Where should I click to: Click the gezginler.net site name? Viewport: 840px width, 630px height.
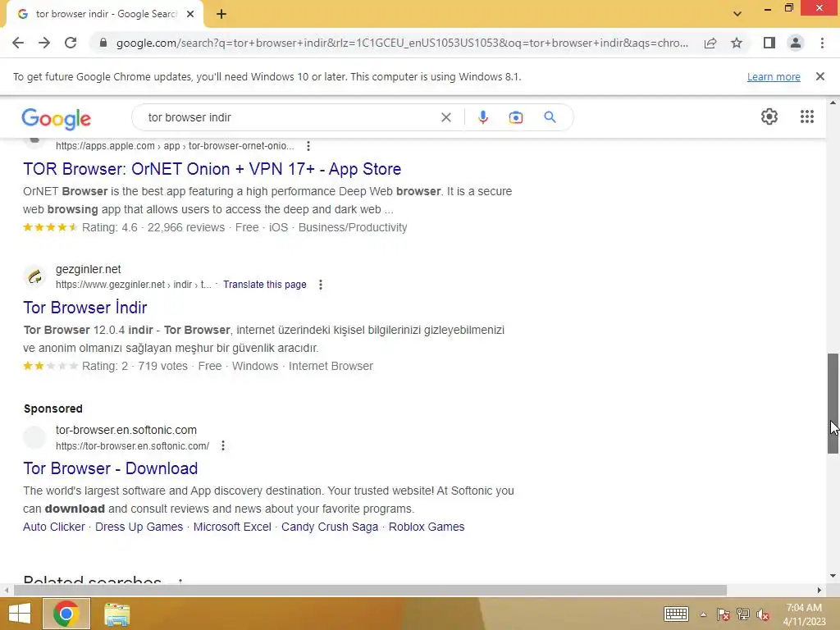pos(89,269)
